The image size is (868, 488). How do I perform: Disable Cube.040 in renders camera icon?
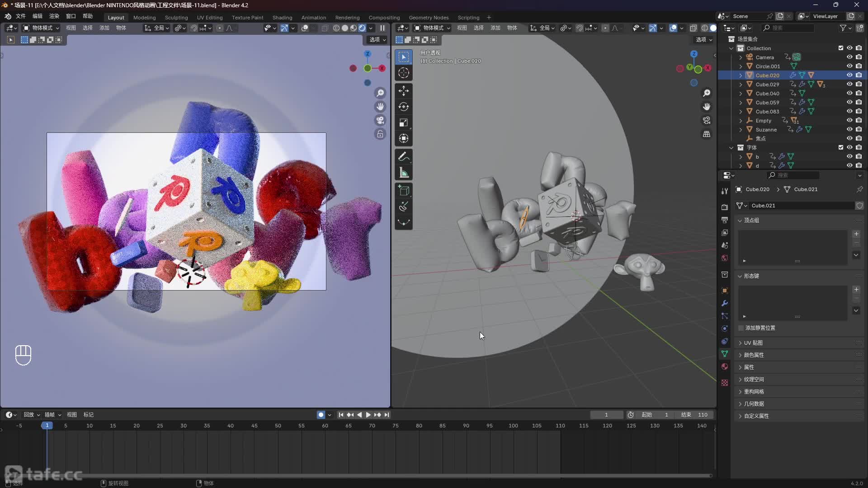click(x=859, y=93)
